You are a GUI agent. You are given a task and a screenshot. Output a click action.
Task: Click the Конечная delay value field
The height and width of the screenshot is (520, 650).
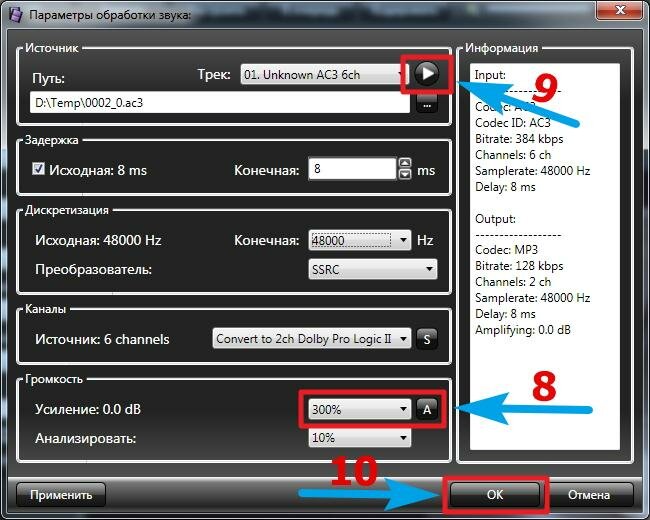pos(351,170)
